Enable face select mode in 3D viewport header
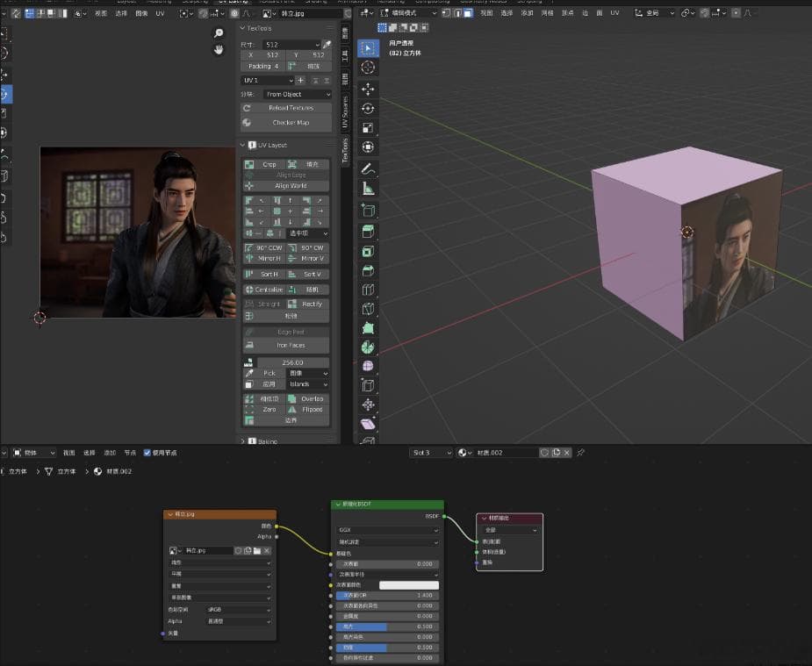Viewport: 812px width, 666px height. point(468,13)
